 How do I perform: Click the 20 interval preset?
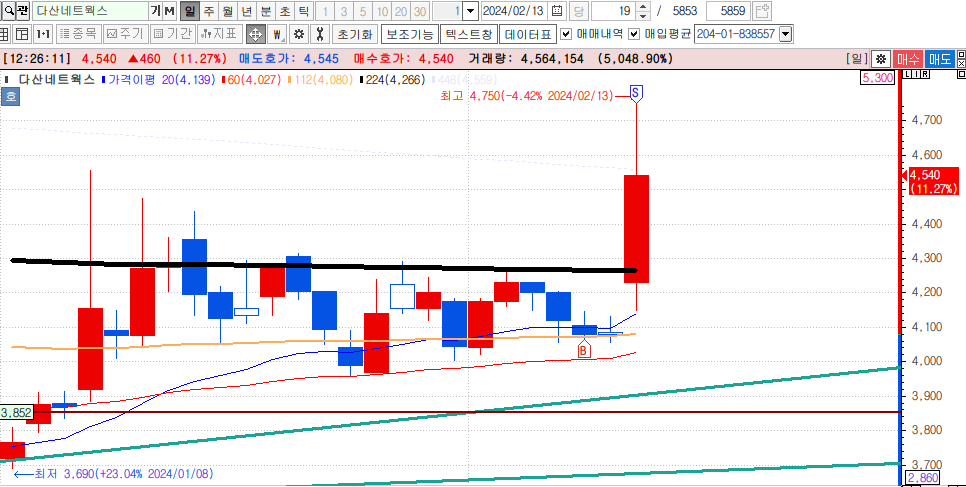(x=401, y=10)
